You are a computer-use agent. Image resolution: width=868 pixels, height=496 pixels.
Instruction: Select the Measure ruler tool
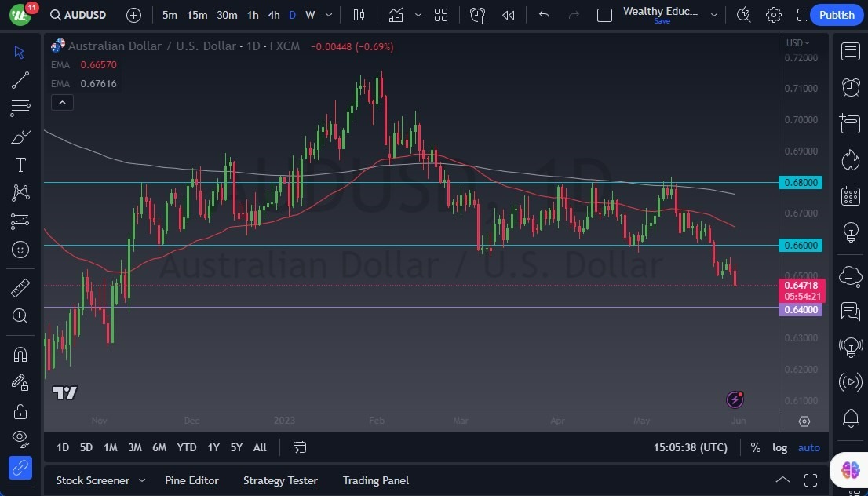(20, 287)
